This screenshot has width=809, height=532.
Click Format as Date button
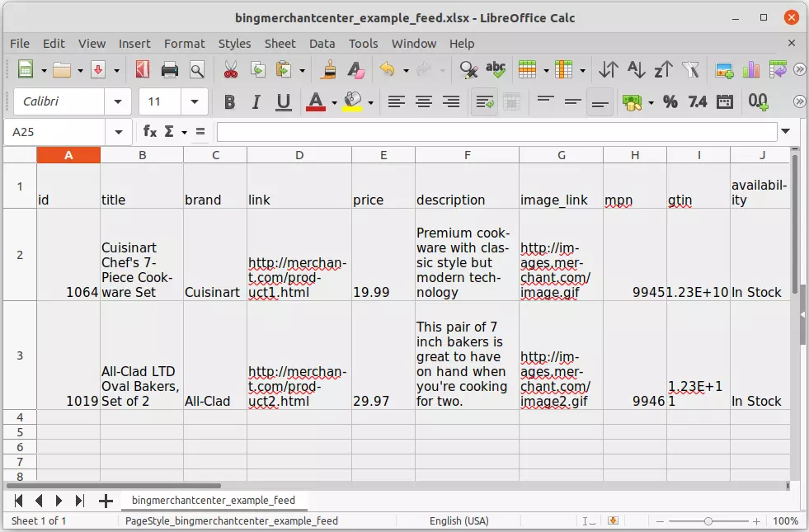point(724,101)
